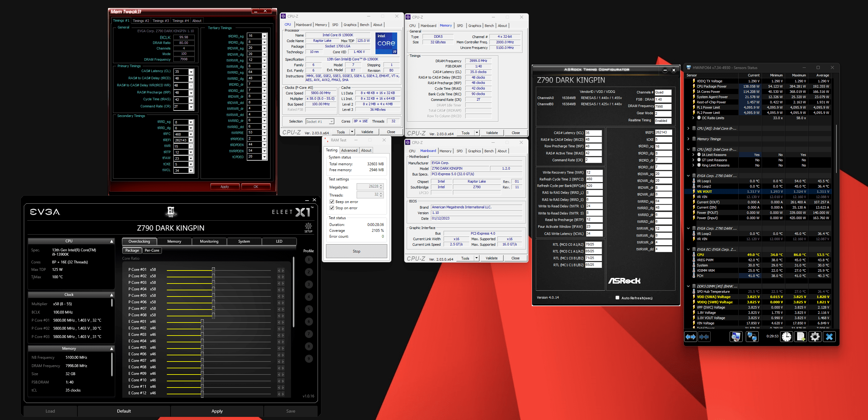Click HWiNFO expand layout arrows icon
The height and width of the screenshot is (420, 868).
pyautogui.click(x=690, y=336)
